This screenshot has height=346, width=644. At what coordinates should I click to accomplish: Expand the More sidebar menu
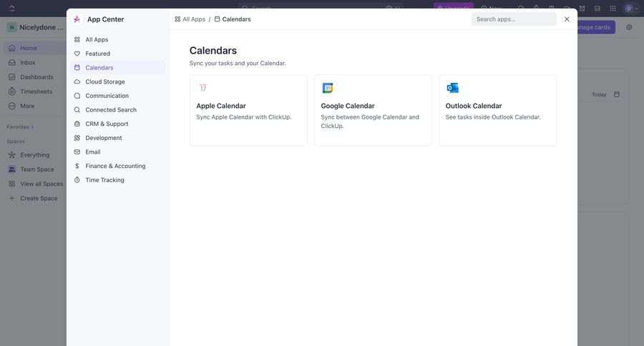pos(27,106)
